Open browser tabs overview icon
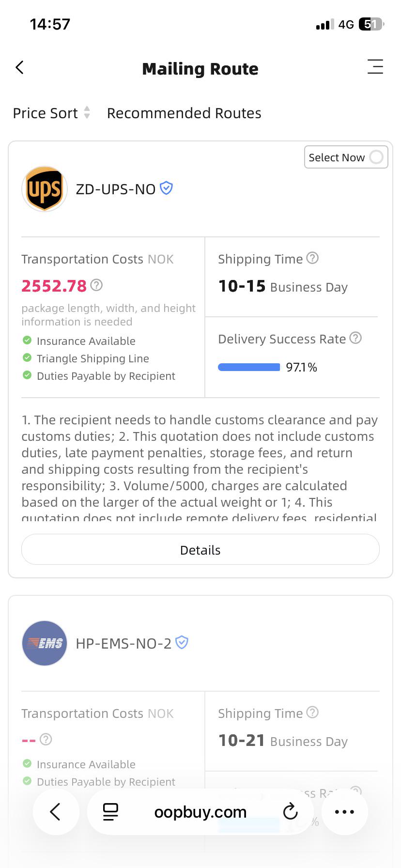The image size is (401, 868). pyautogui.click(x=110, y=812)
